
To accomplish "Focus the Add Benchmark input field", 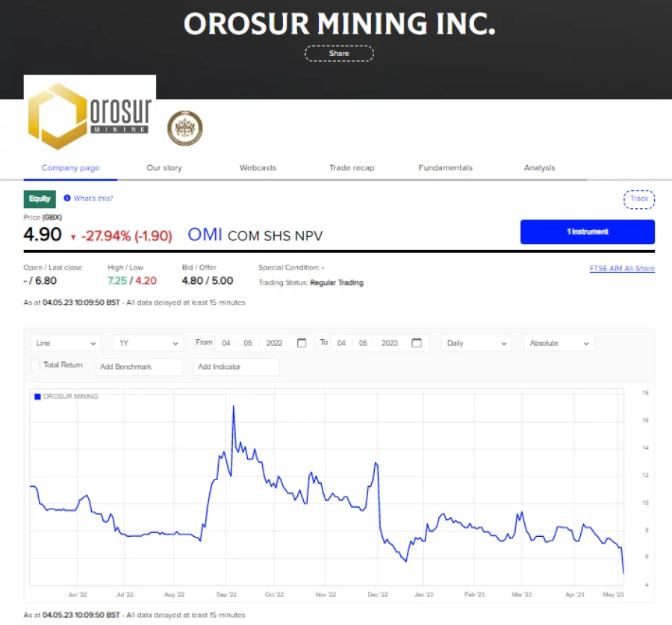I will (140, 367).
